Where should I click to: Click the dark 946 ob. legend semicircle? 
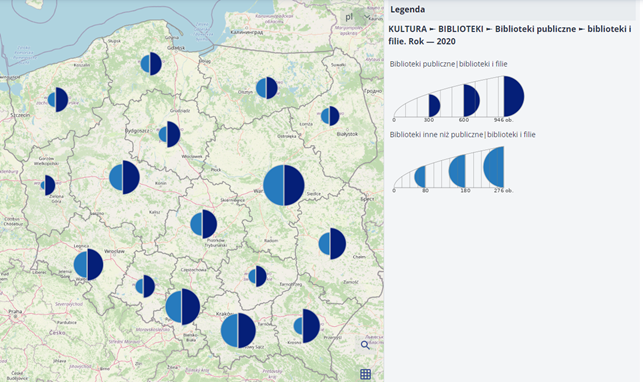[x=514, y=96]
